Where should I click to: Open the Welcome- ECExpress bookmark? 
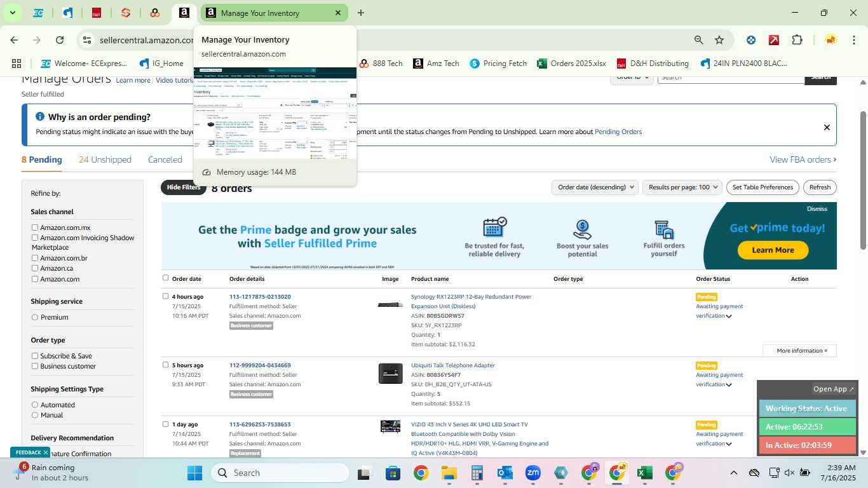click(x=83, y=64)
